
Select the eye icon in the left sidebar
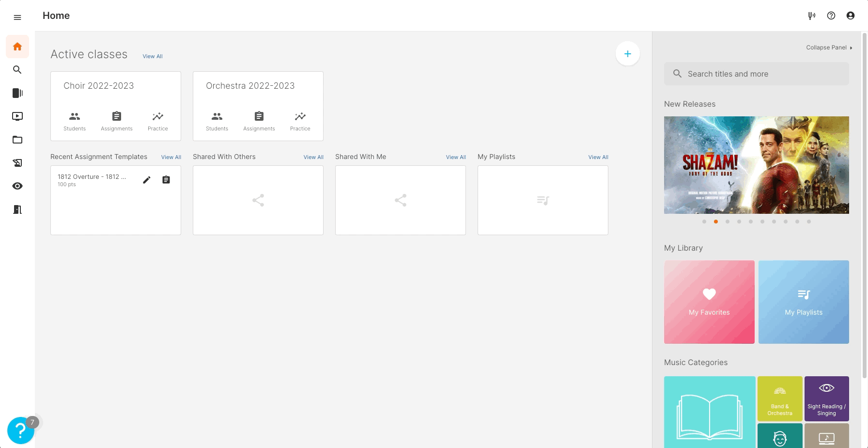click(17, 186)
